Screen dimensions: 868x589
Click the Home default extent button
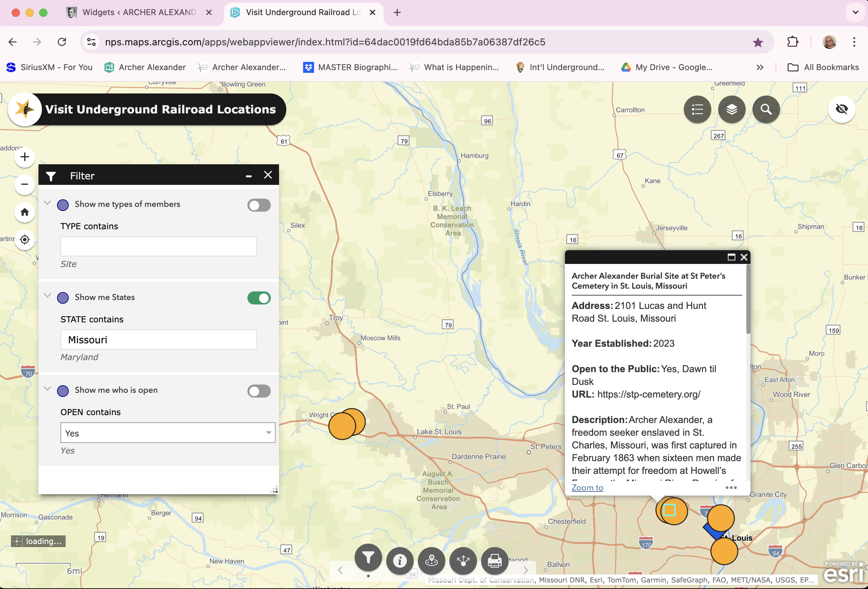tap(25, 212)
